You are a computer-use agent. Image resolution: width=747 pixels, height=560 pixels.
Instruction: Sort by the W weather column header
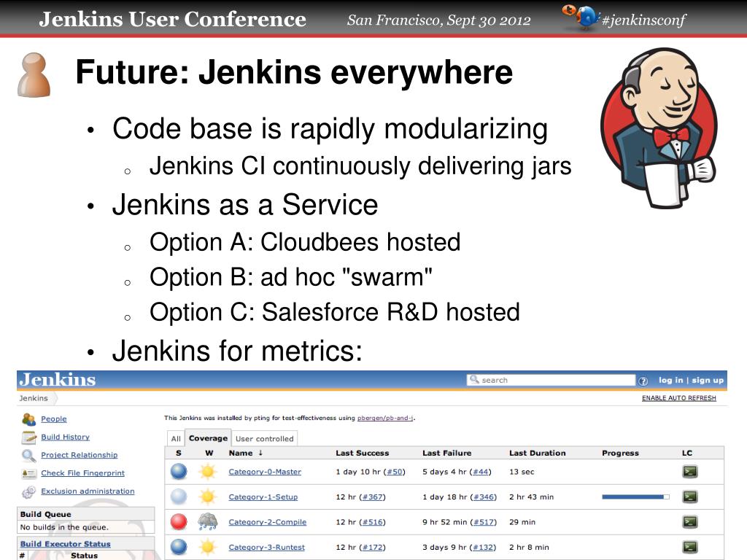209,453
